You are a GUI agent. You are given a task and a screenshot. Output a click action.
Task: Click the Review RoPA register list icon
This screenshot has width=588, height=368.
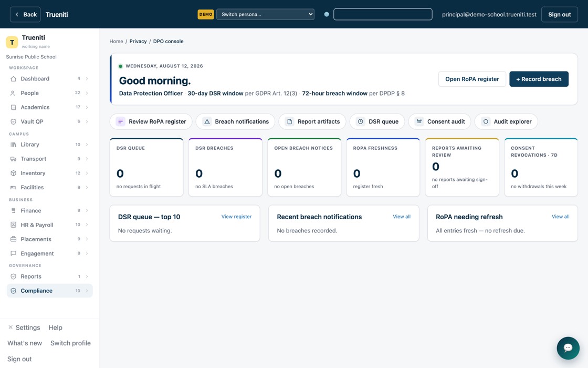pos(120,121)
